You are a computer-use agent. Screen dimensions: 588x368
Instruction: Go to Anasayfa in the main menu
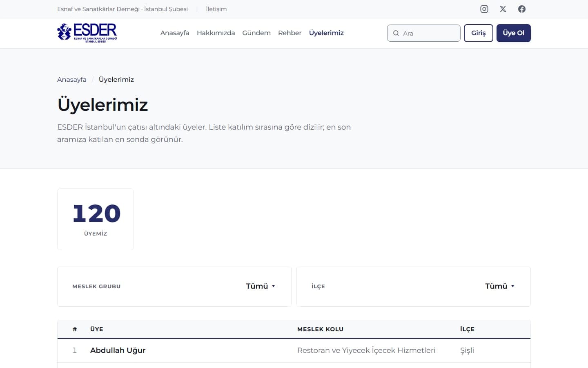point(175,33)
